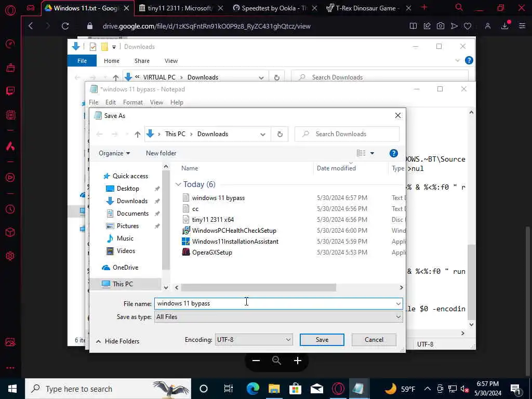
Task: Open the browser downloads icon
Action: pyautogui.click(x=505, y=26)
